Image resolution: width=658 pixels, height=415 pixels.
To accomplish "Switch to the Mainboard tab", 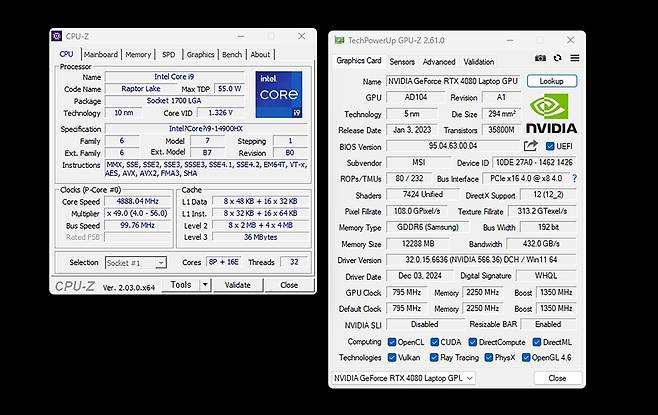I will (x=101, y=55).
